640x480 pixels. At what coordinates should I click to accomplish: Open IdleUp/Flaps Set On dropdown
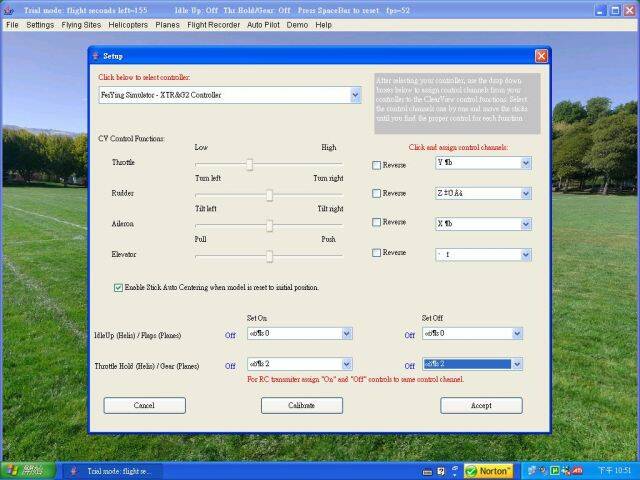pos(347,333)
